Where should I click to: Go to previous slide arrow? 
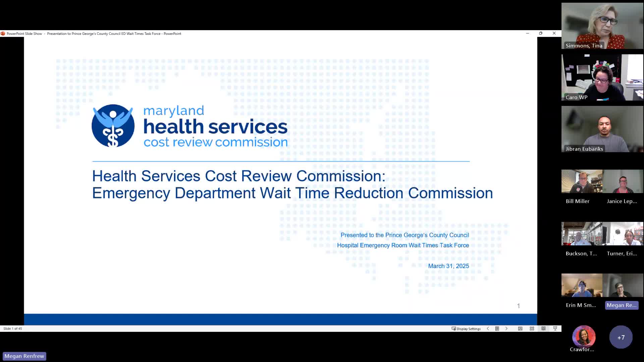[488, 329]
